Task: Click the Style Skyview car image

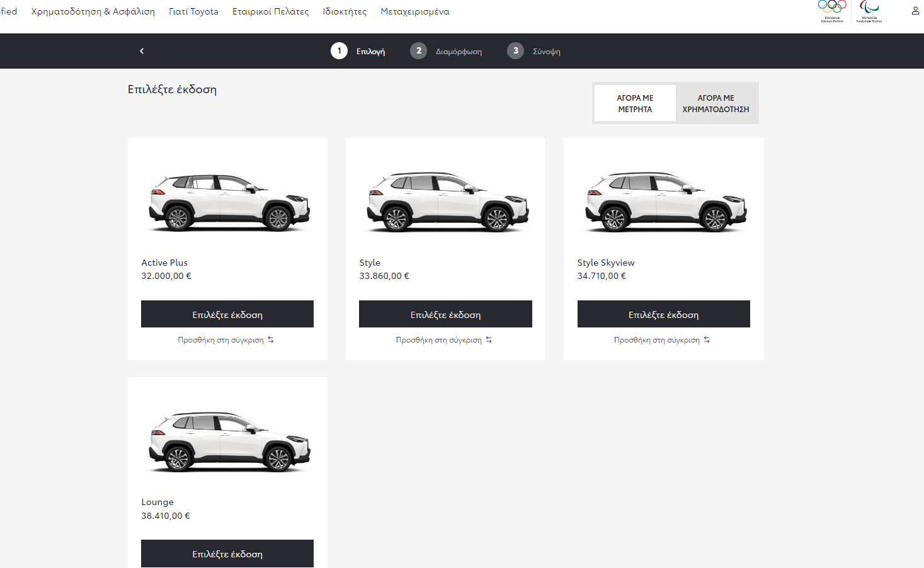Action: pyautogui.click(x=666, y=202)
